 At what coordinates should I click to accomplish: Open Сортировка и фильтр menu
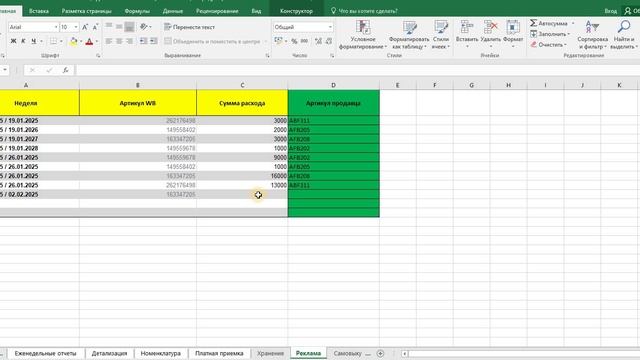click(x=593, y=35)
